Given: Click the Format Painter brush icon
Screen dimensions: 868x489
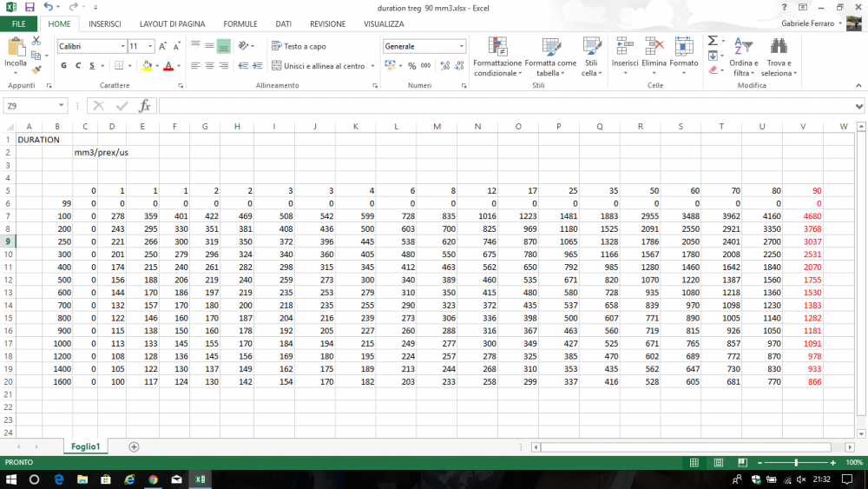Looking at the screenshot, I should (36, 68).
